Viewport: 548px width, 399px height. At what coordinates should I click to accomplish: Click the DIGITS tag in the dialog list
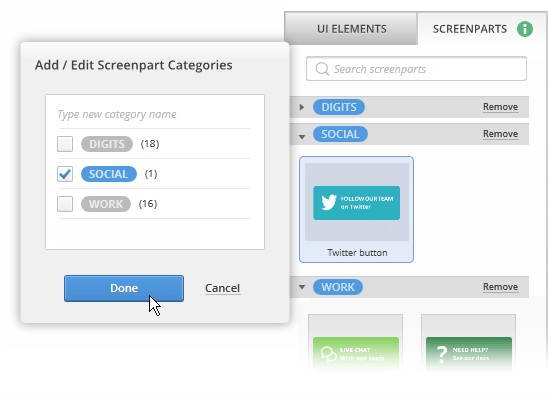[107, 144]
